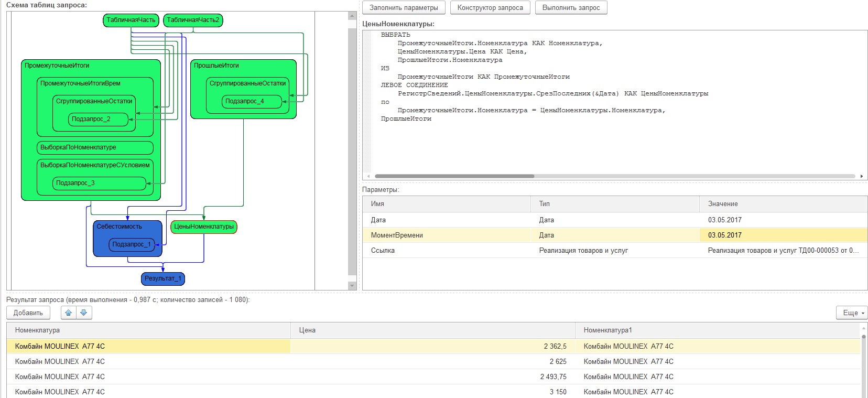Open the Еще dropdown menu

852,313
